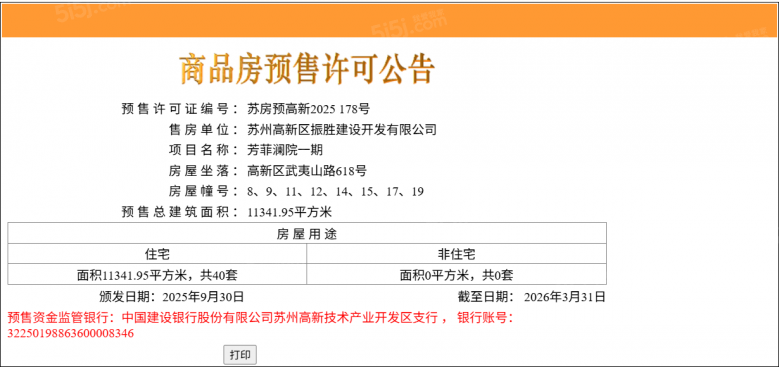Select the 住宅 column header cell
This screenshot has width=779, height=367.
157,254
